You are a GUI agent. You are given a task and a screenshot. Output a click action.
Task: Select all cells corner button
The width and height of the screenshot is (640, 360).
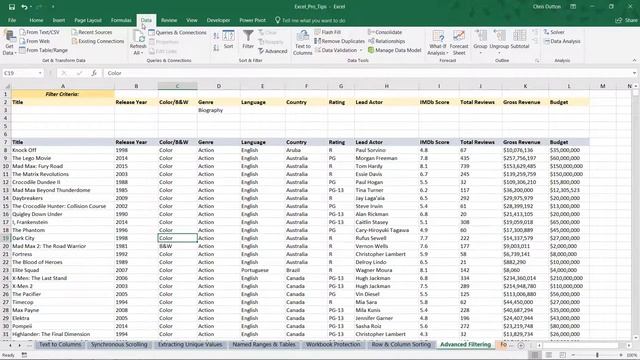click(x=7, y=86)
